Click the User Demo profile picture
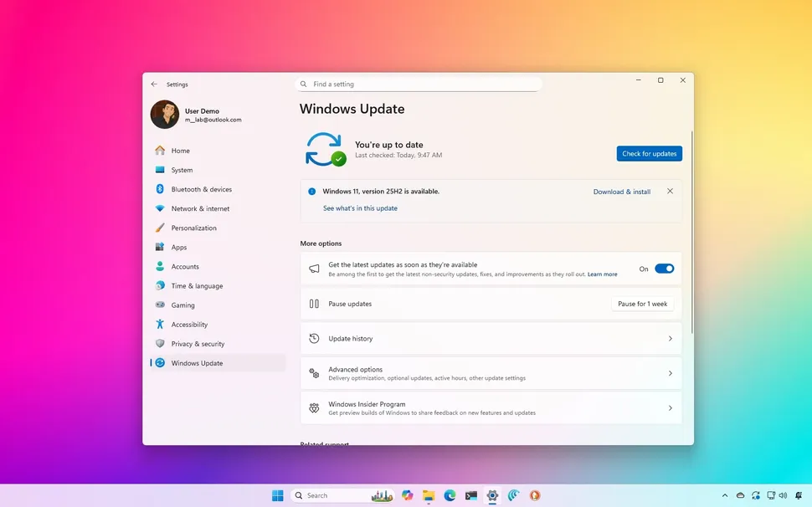This screenshot has width=812, height=507. tap(163, 114)
